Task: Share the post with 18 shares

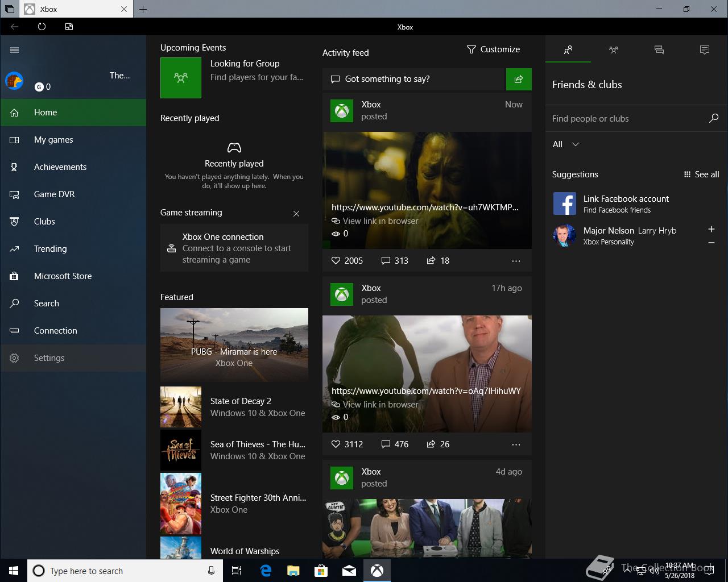Action: click(438, 260)
